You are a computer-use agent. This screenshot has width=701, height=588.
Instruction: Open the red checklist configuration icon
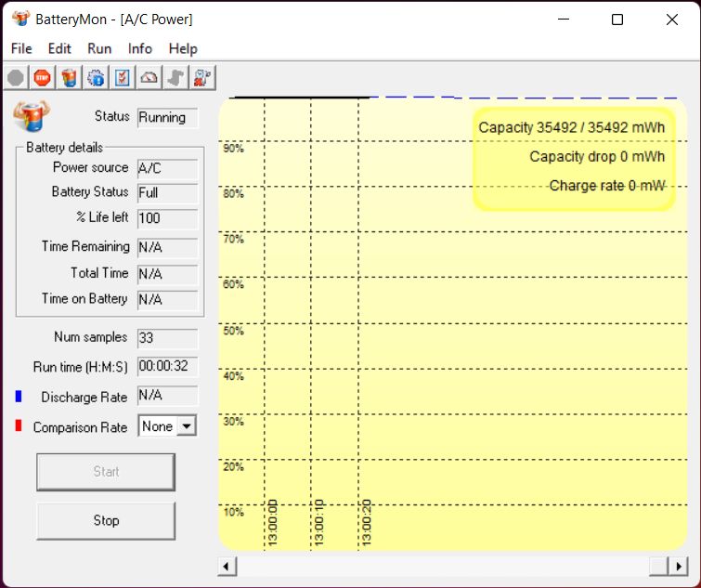click(123, 78)
